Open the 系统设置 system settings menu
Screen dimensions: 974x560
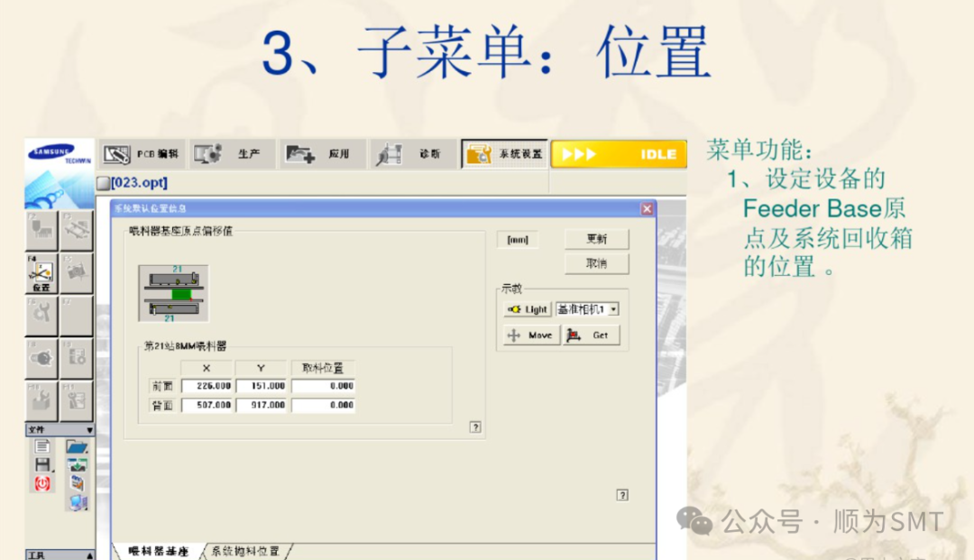point(504,154)
